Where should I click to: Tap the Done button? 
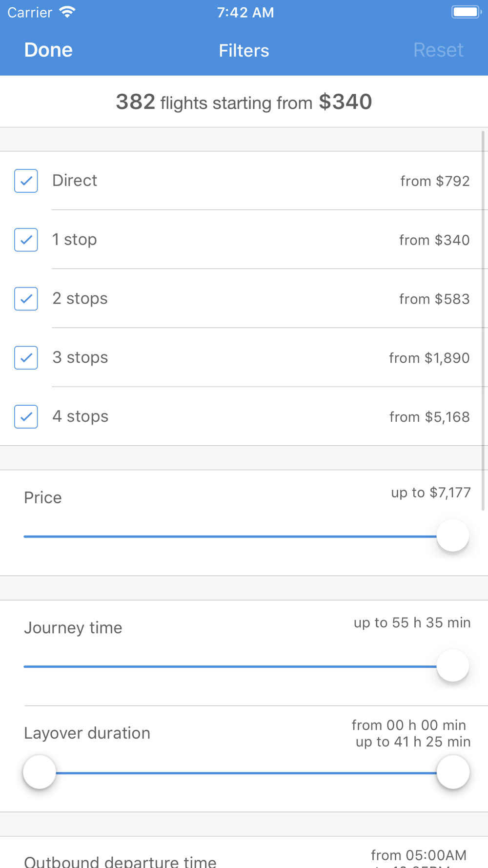pos(48,50)
